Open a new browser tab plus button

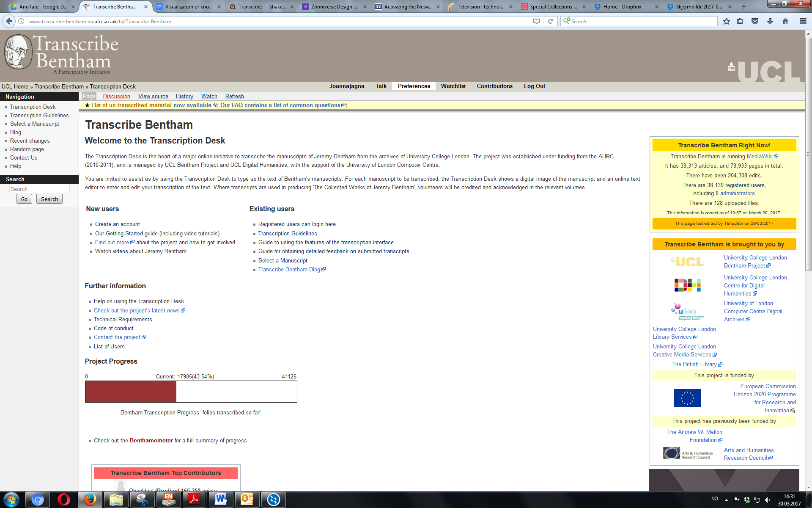click(x=744, y=7)
